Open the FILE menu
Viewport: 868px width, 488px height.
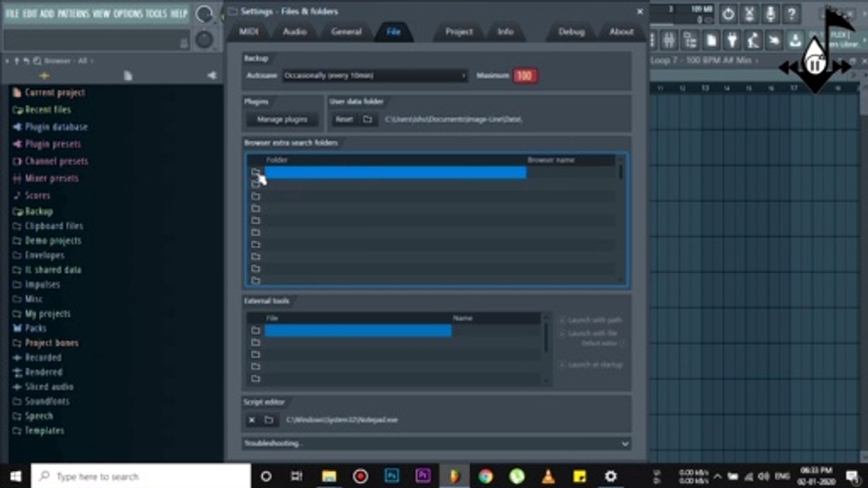12,14
